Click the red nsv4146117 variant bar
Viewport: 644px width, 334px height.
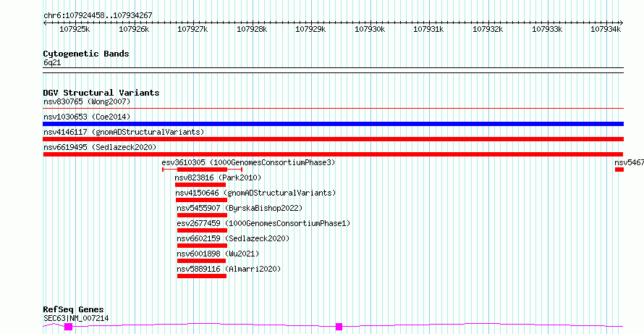334,139
